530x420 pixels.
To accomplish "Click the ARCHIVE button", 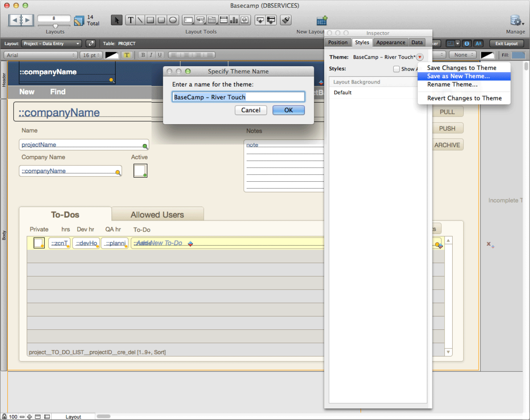I will tap(447, 145).
